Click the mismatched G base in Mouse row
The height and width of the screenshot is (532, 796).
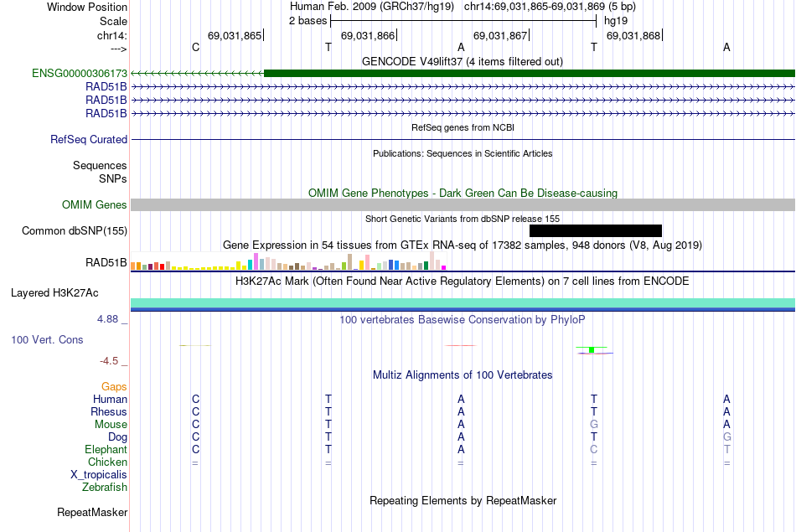[593, 424]
